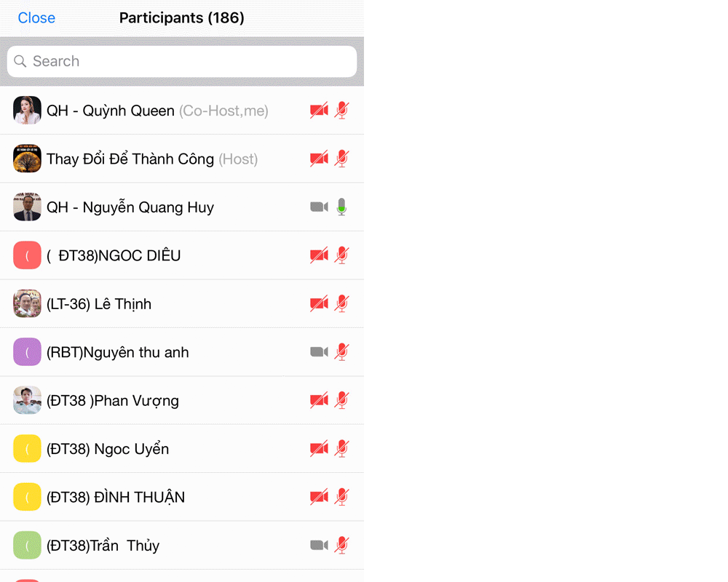Click the purple avatar of Nguyên thu anh

pyautogui.click(x=27, y=352)
